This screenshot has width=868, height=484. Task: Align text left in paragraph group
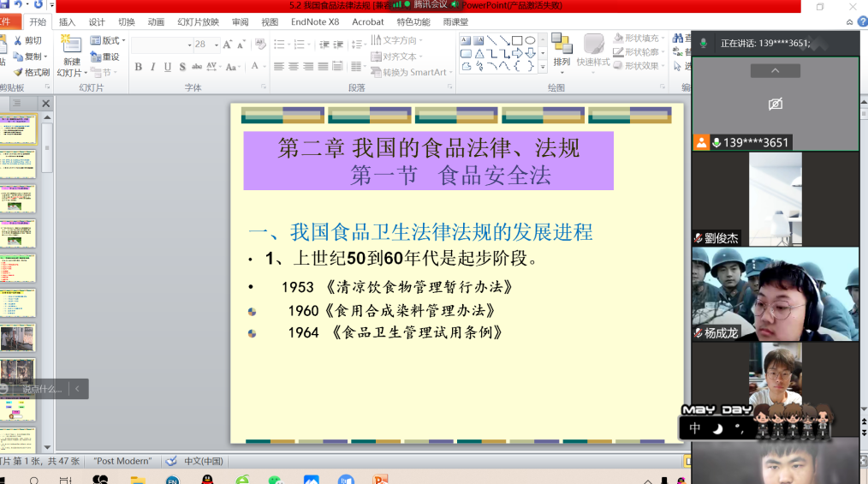(x=278, y=67)
